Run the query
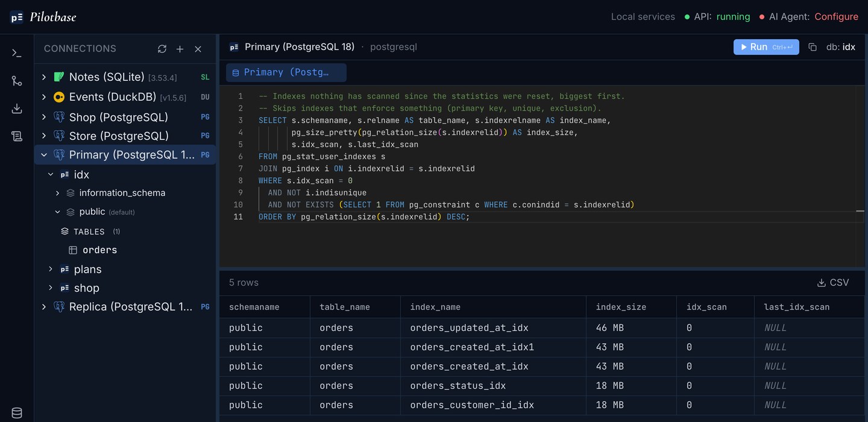Image resolution: width=868 pixels, height=422 pixels. coord(766,47)
